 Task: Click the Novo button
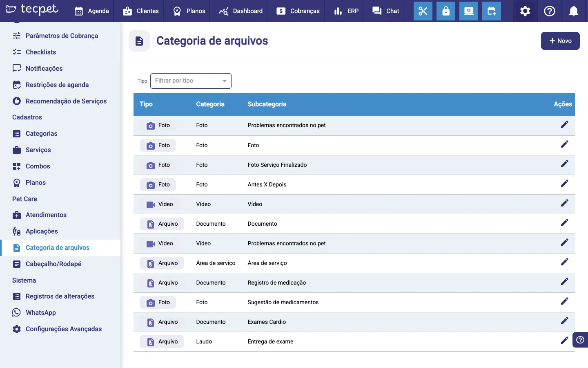click(x=560, y=41)
